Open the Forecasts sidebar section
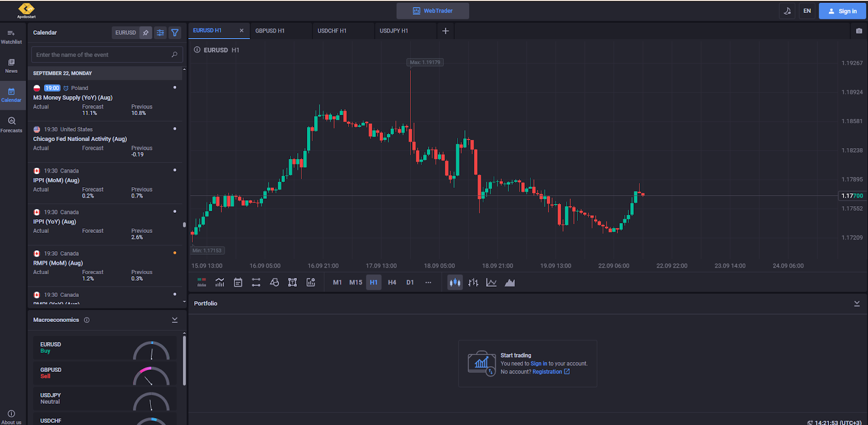The height and width of the screenshot is (425, 868). point(11,124)
